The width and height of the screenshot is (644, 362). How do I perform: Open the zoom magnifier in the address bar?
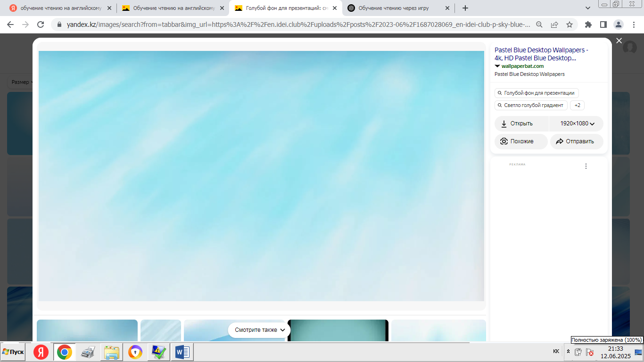point(539,25)
